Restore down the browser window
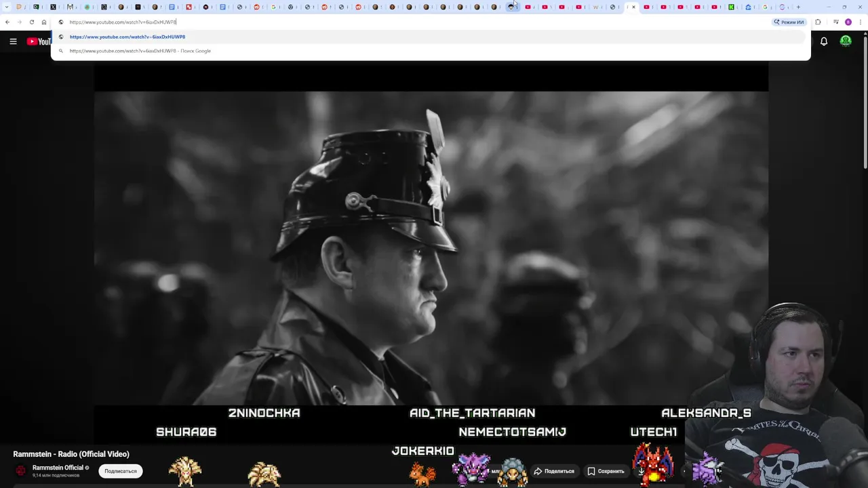868x488 pixels. point(844,7)
